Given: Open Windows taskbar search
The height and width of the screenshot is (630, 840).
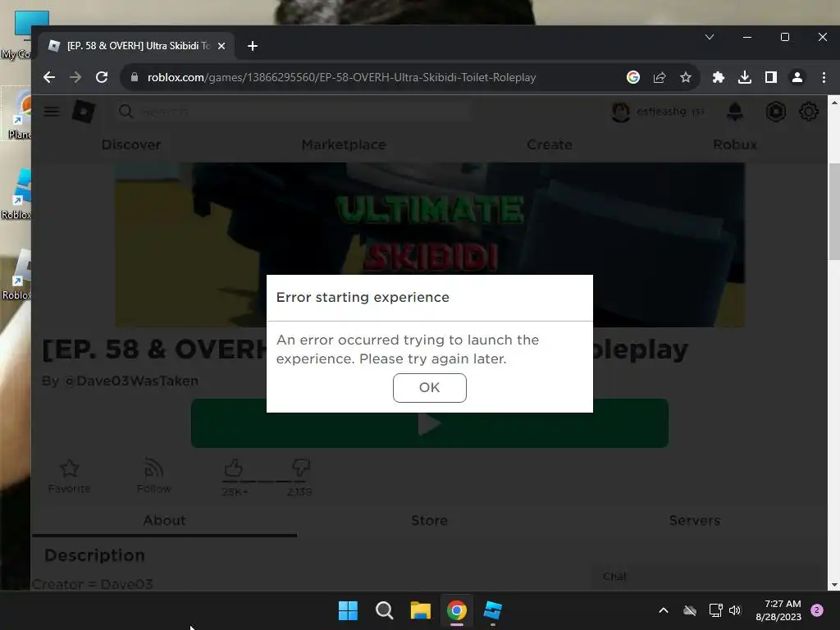Looking at the screenshot, I should [384, 610].
